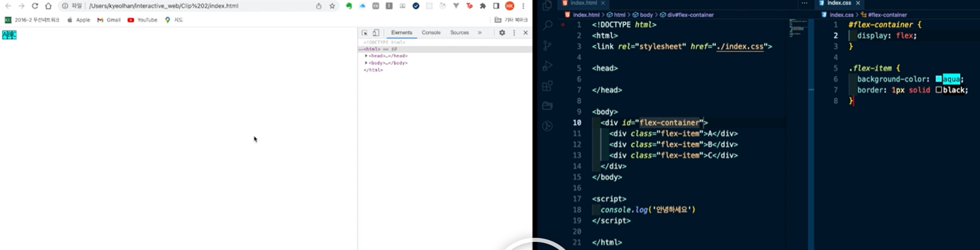980x250 pixels.
Task: Open VS Code Search view
Action: click(x=548, y=25)
